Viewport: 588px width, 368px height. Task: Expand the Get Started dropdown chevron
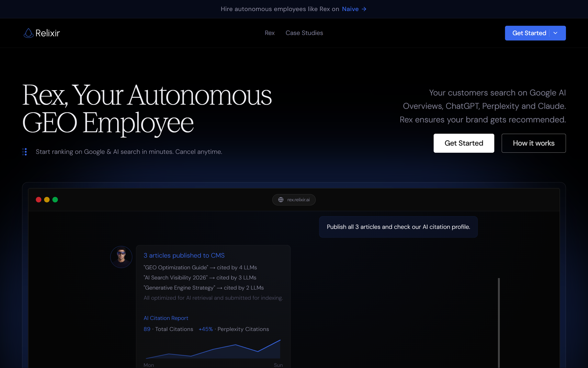click(x=555, y=33)
